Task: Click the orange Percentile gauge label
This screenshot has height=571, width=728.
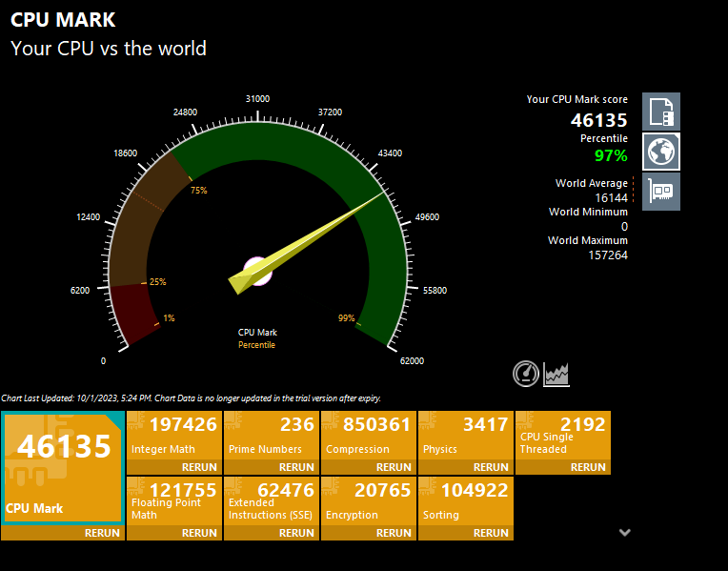Action: click(256, 345)
